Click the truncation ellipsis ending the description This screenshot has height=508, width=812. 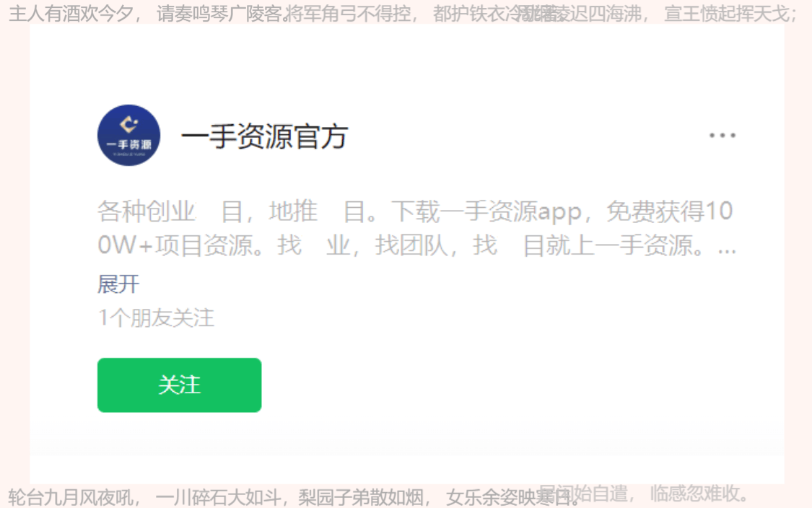(x=727, y=248)
